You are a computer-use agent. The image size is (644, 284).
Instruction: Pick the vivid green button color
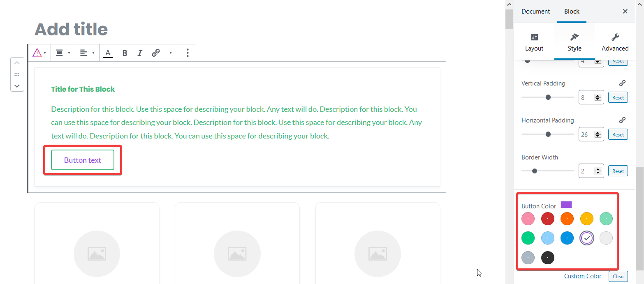point(528,238)
